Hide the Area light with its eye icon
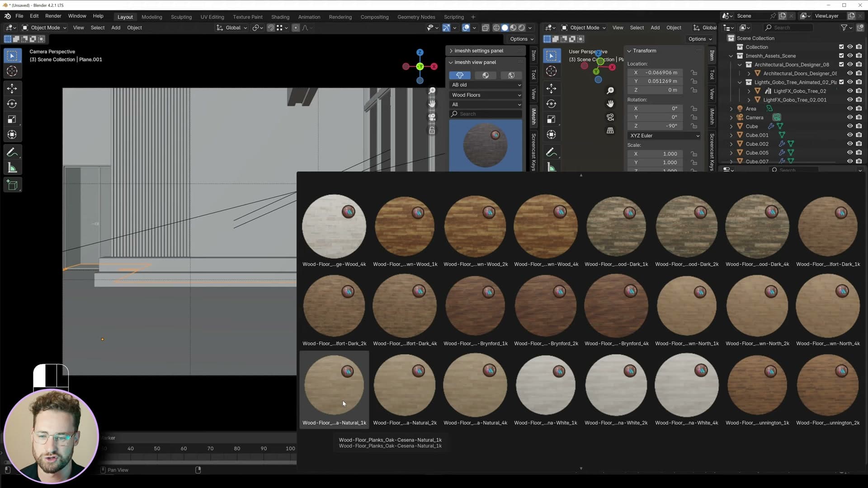The width and height of the screenshot is (868, 488). pos(850,108)
